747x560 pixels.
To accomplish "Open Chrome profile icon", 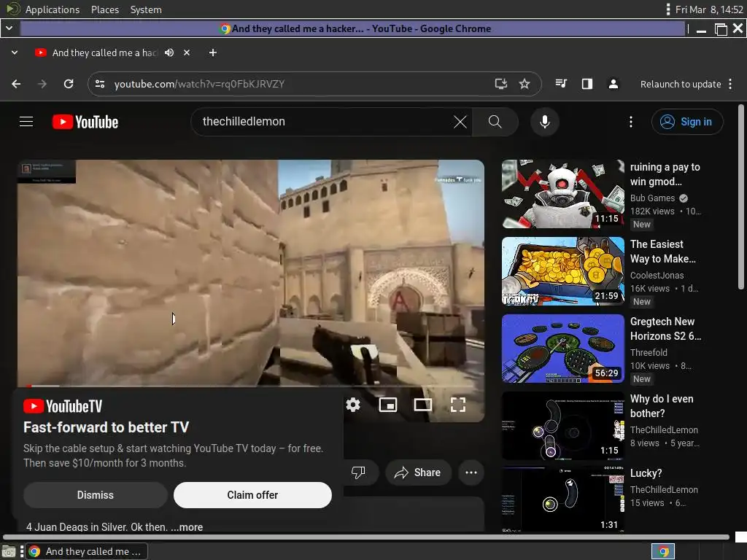I will [x=614, y=84].
